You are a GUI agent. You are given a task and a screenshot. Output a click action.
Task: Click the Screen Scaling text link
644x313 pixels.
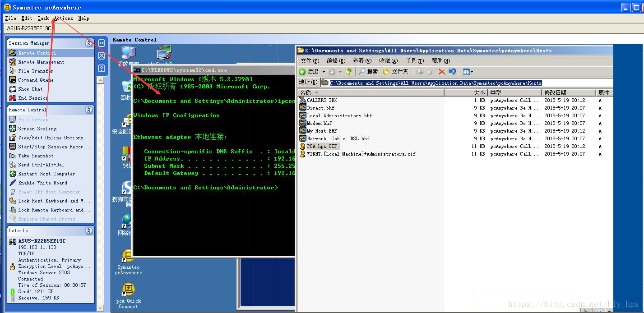click(37, 129)
